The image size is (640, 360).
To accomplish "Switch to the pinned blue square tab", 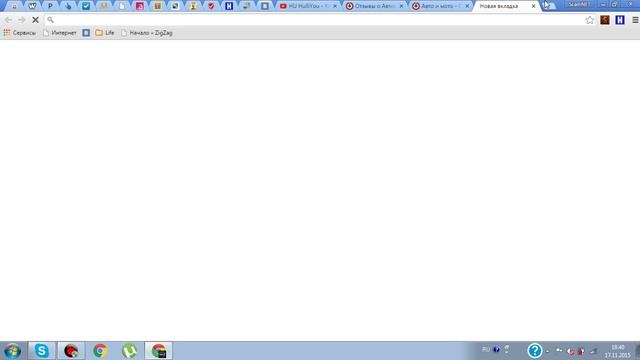I will point(265,6).
